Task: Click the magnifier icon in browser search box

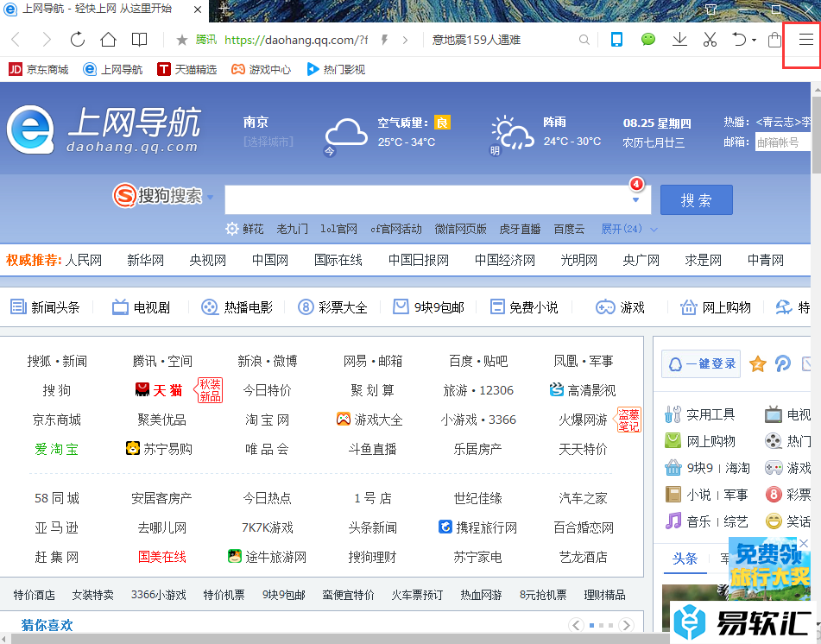Action: (x=584, y=40)
